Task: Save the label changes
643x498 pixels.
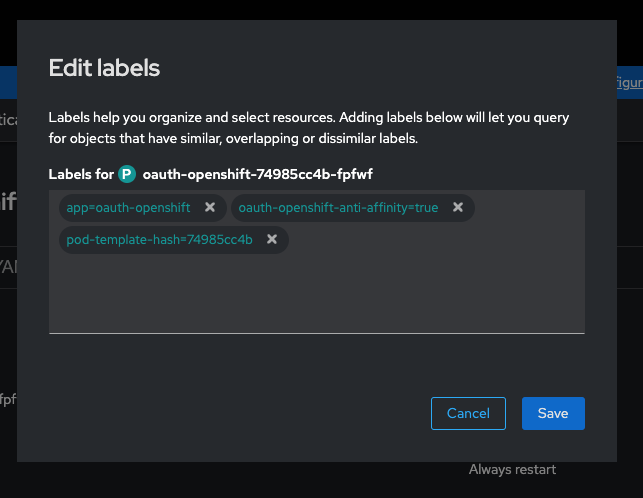Action: [x=553, y=413]
